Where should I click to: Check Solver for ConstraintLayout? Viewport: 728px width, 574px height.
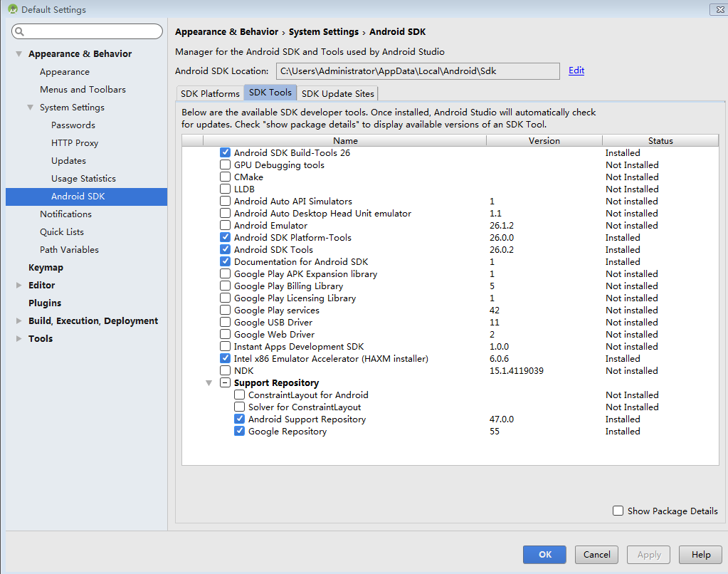[x=240, y=406]
